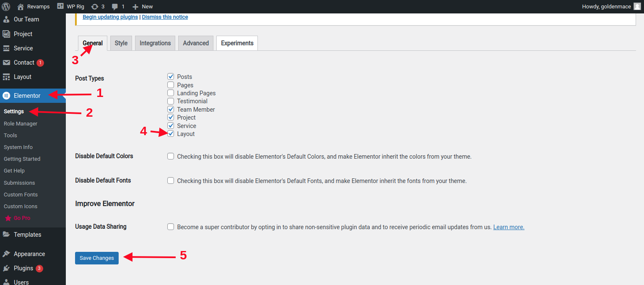This screenshot has width=644, height=285.
Task: Click the Post Types label text
Action: (x=89, y=78)
